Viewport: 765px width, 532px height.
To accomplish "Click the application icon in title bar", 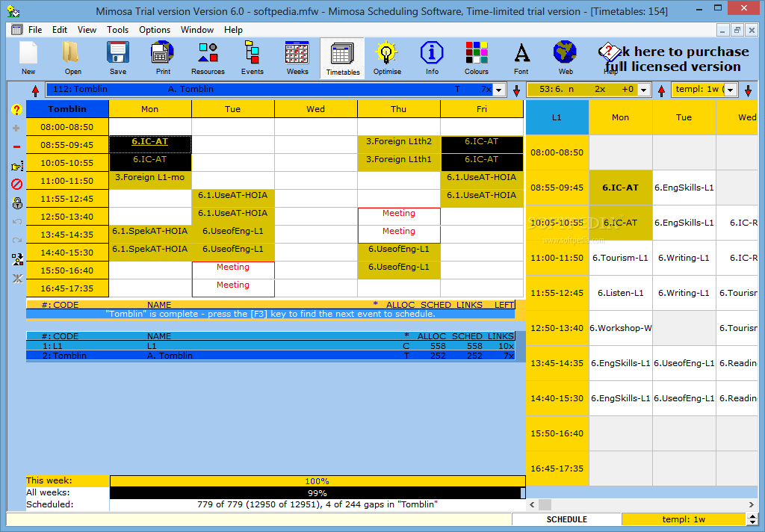I will click(x=13, y=10).
